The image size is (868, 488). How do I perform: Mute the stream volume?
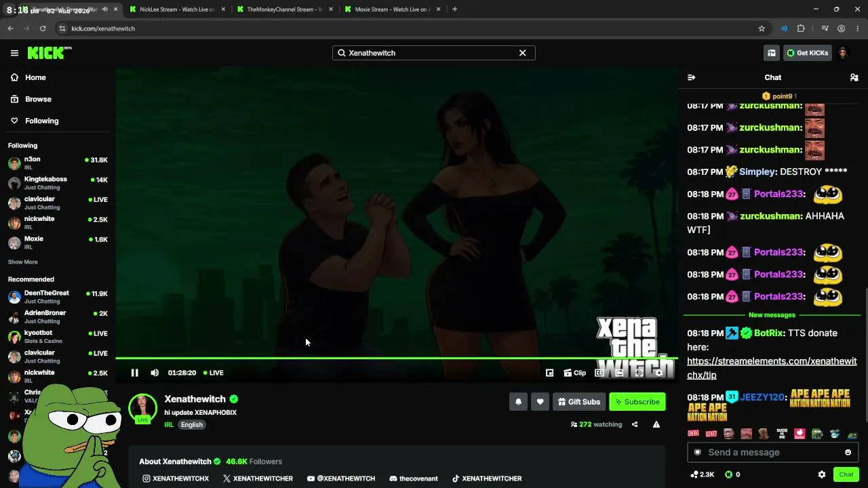(155, 373)
